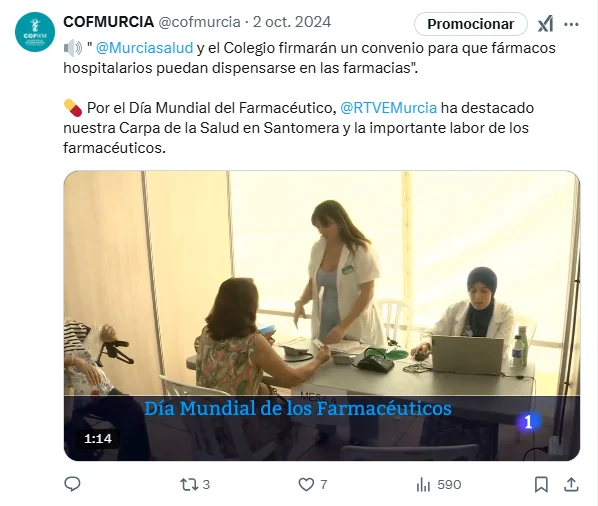Image resolution: width=598 pixels, height=506 pixels.
Task: Bookmark this COFMURCIA post
Action: click(x=541, y=485)
